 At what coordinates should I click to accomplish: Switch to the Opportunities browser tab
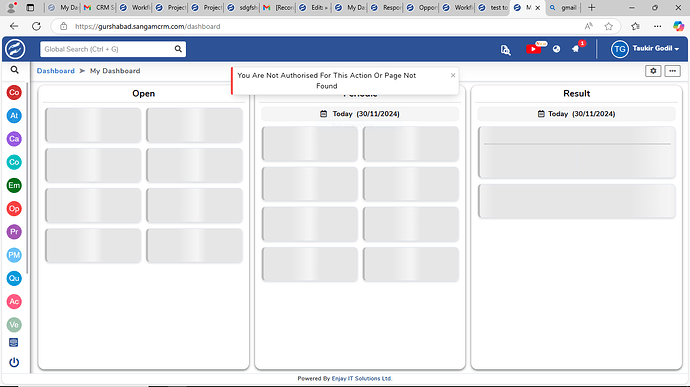point(422,7)
